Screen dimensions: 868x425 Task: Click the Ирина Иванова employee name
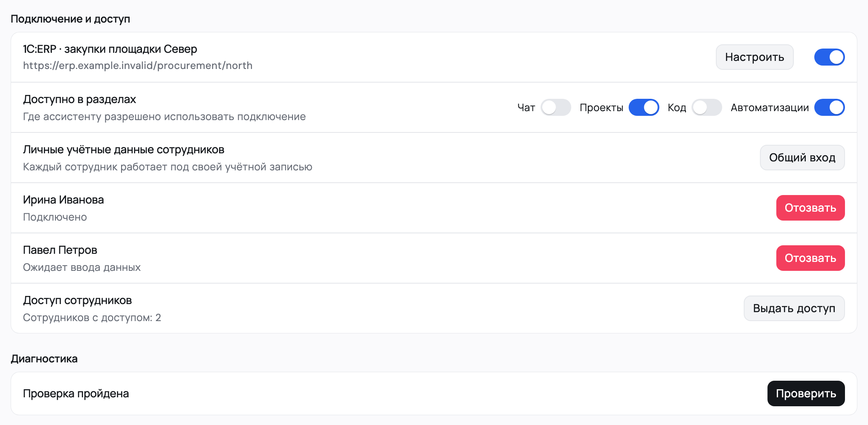pyautogui.click(x=64, y=200)
